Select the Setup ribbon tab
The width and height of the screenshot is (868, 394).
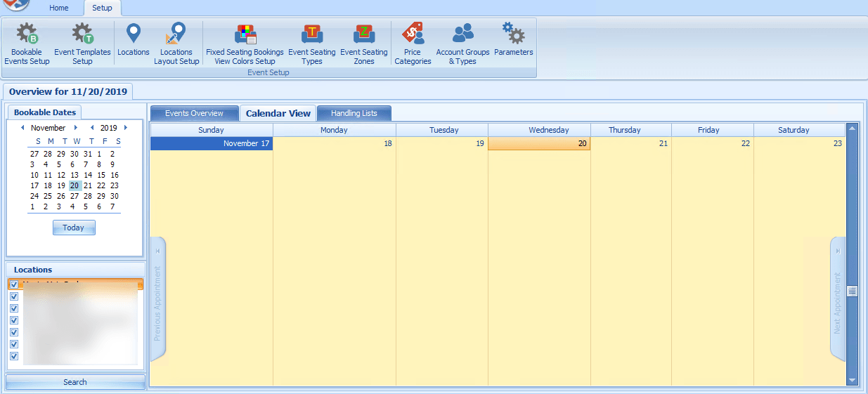(102, 8)
